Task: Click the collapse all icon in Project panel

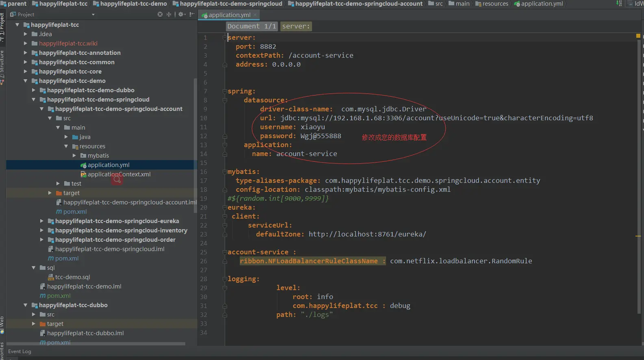Action: click(x=169, y=14)
